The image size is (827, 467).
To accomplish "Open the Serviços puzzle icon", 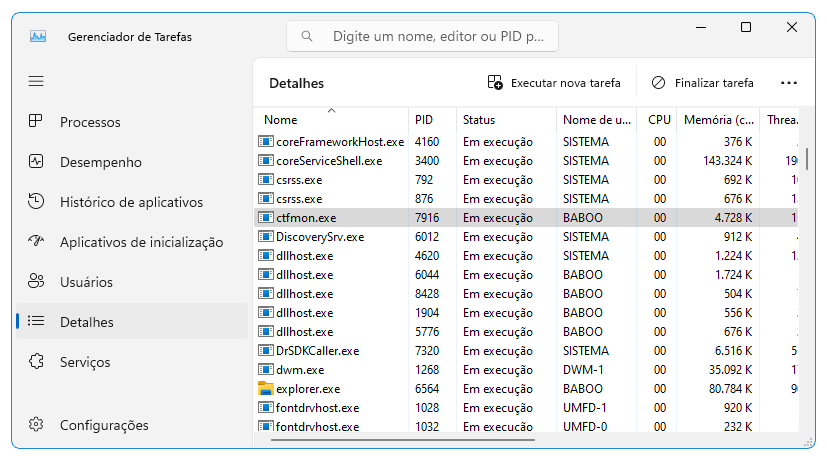I will point(36,361).
